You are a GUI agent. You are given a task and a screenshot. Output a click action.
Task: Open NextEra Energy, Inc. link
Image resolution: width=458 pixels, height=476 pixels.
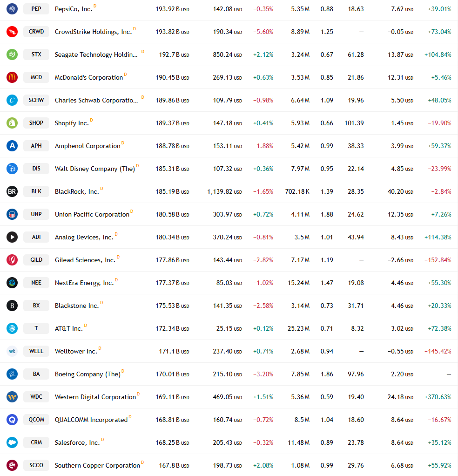click(84, 283)
